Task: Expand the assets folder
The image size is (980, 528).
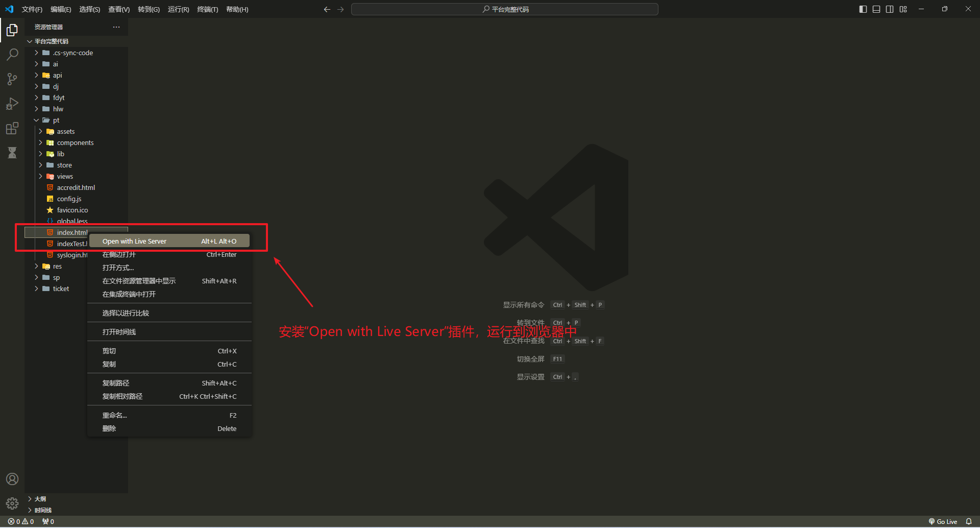Action: [x=77, y=131]
